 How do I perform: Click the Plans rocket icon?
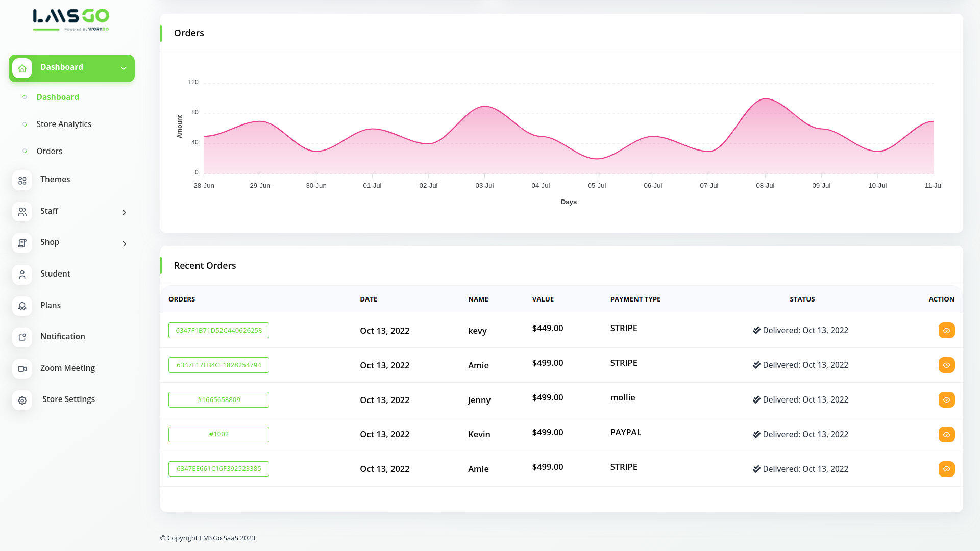22,306
